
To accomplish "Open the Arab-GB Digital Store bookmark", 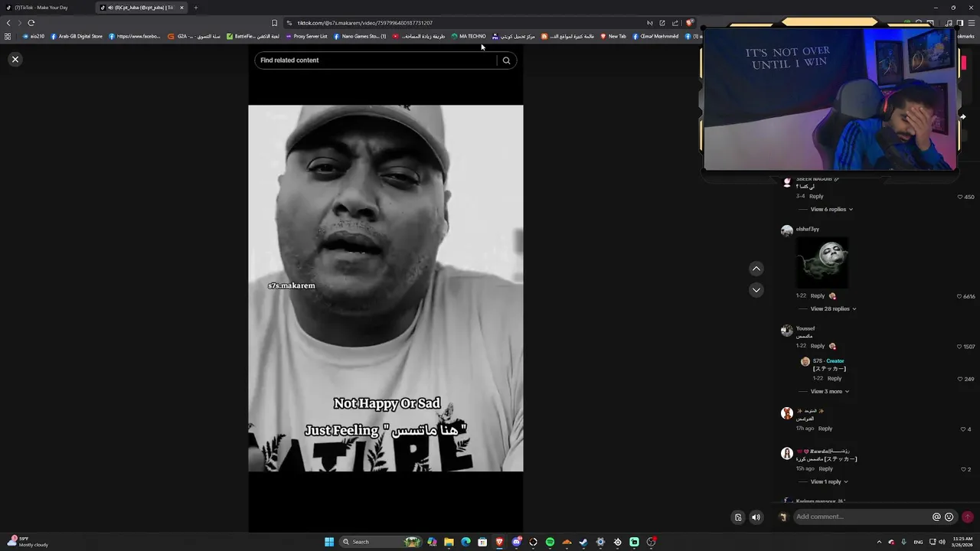I will click(x=77, y=36).
